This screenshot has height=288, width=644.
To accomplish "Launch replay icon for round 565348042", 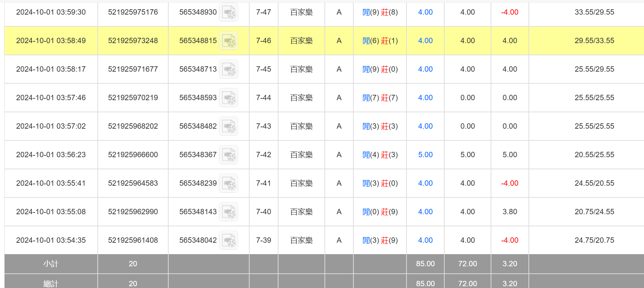I will [228, 241].
